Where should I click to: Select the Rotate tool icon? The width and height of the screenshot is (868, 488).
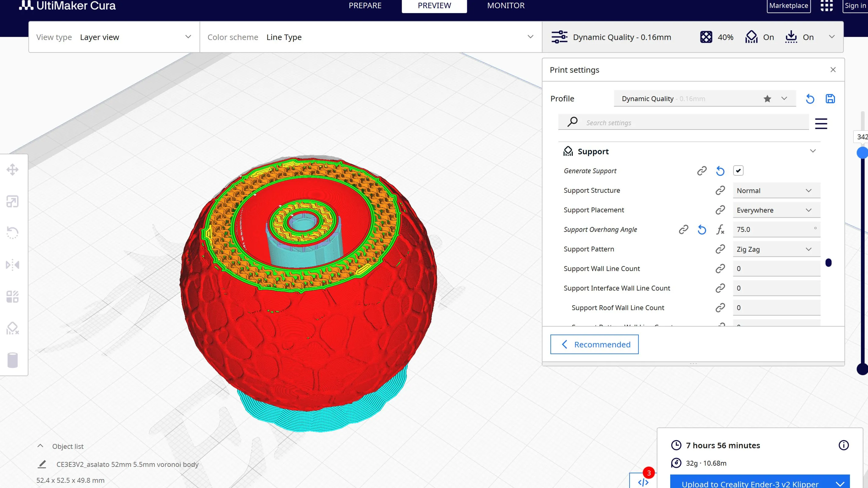tap(13, 233)
